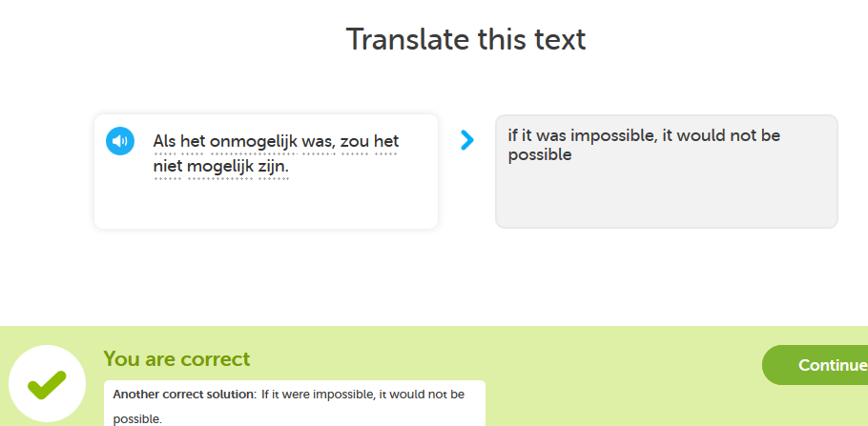
Task: Click the Dutch word "niet"
Action: (x=168, y=167)
